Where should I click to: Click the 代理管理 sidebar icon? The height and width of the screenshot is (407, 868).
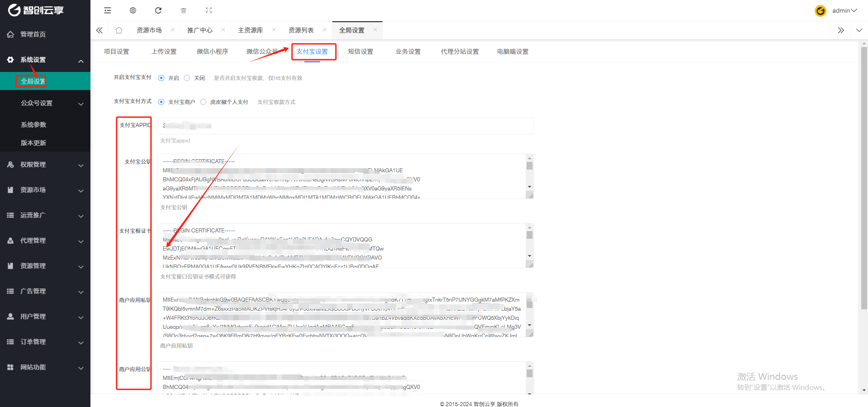click(10, 241)
